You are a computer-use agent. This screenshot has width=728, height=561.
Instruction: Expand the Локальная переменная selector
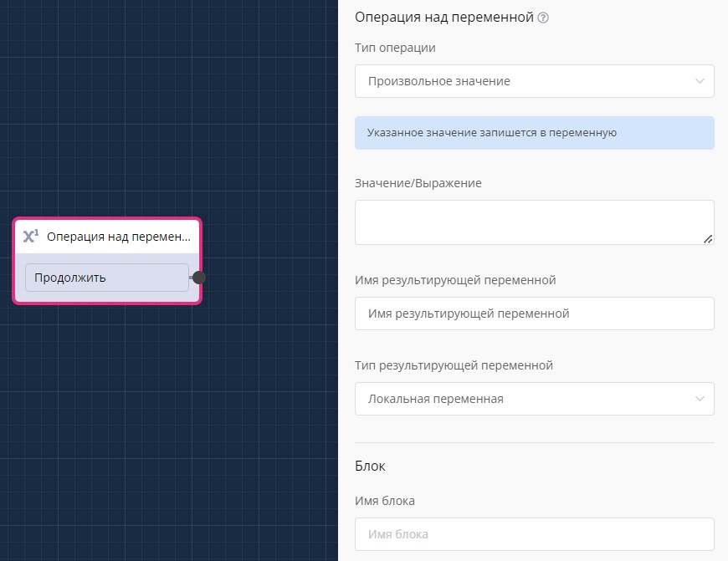coord(534,399)
